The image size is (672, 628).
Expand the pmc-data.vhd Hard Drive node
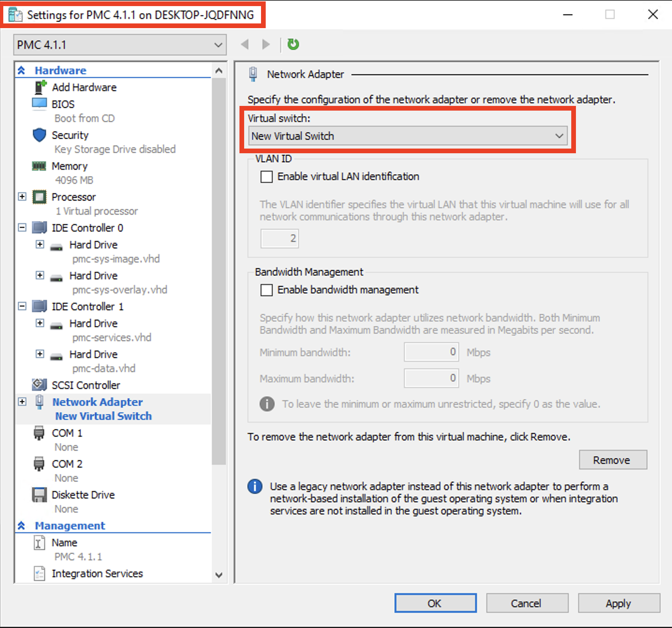point(40,354)
